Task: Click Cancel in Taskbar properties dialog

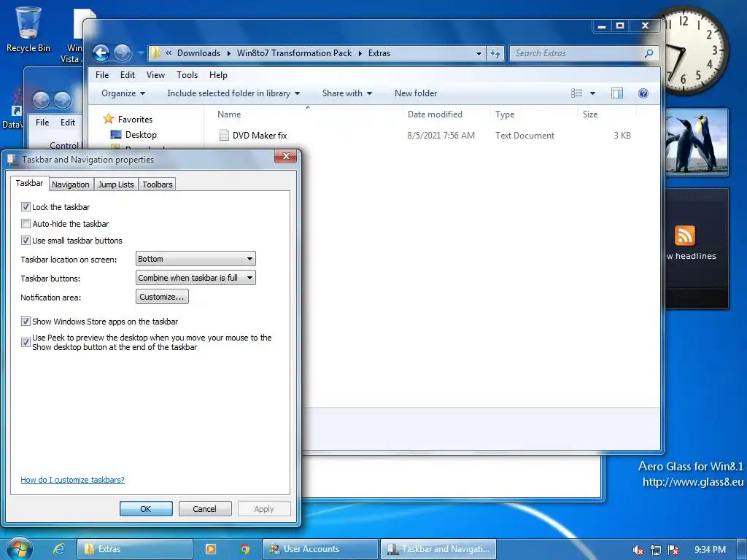Action: click(x=205, y=508)
